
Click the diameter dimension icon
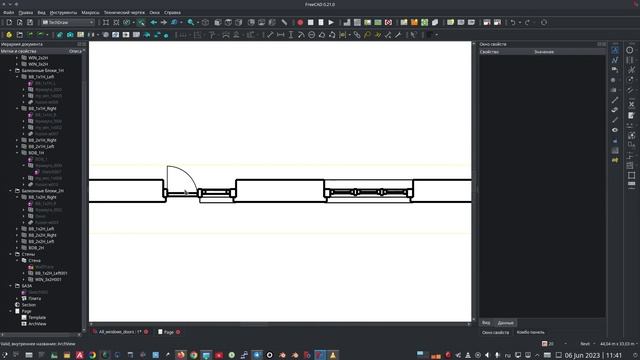coord(311,35)
